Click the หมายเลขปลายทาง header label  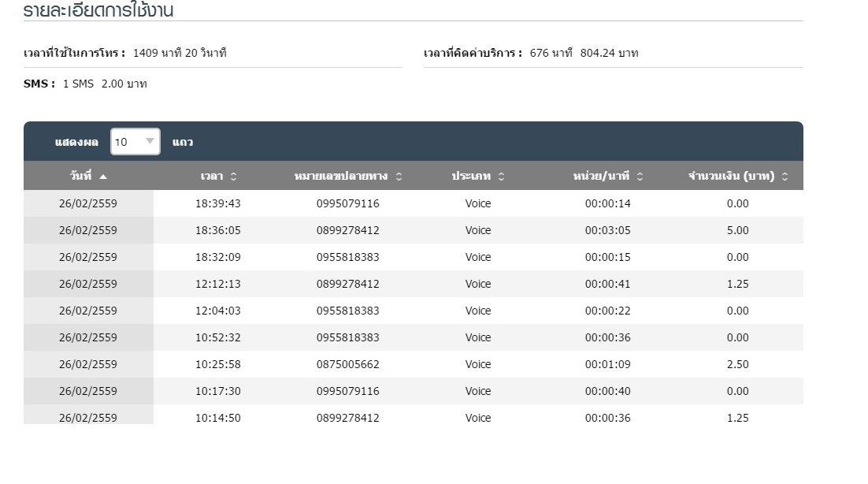point(341,176)
